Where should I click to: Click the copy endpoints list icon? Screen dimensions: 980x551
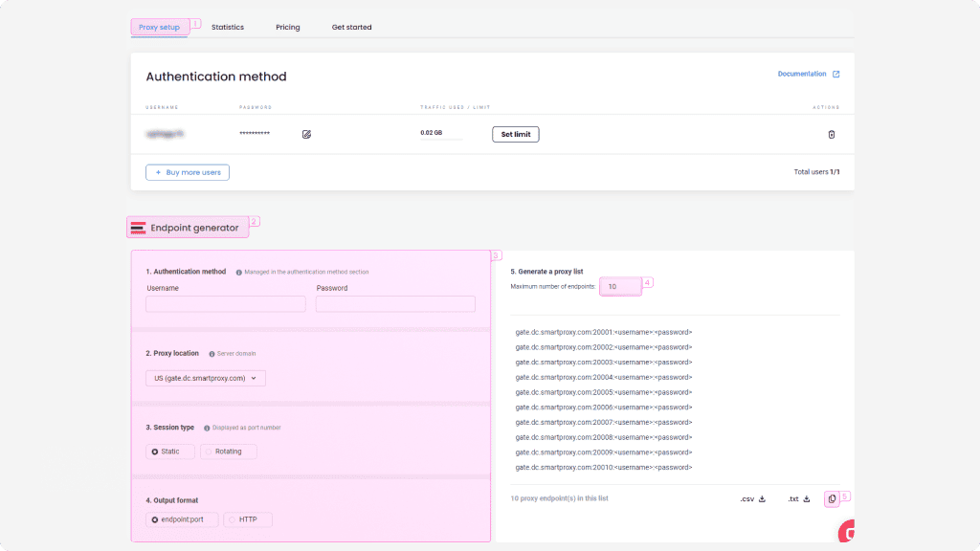click(832, 498)
